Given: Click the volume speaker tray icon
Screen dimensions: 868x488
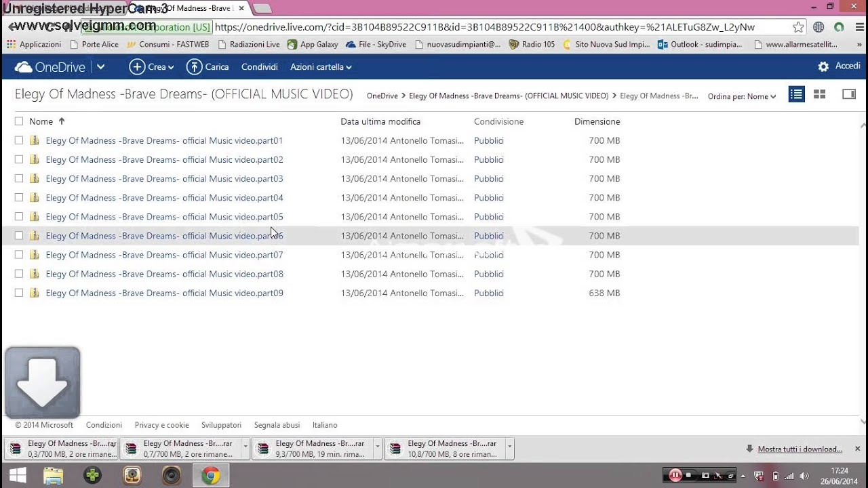Looking at the screenshot, I should (804, 476).
